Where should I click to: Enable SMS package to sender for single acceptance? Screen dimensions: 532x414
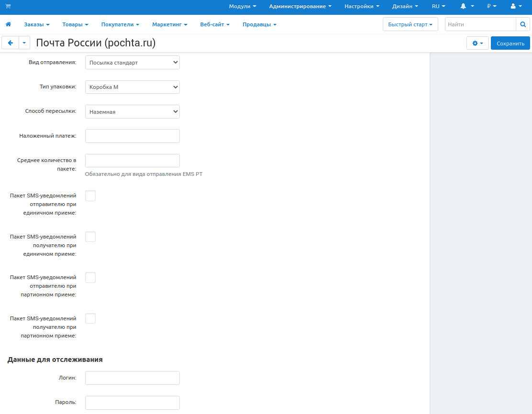point(90,196)
